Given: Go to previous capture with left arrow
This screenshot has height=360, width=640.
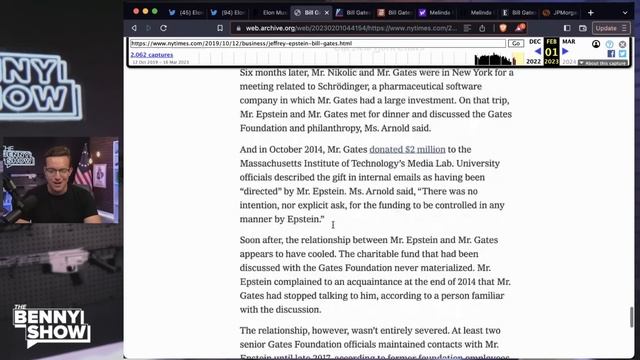Looking at the screenshot, I should tap(538, 51).
